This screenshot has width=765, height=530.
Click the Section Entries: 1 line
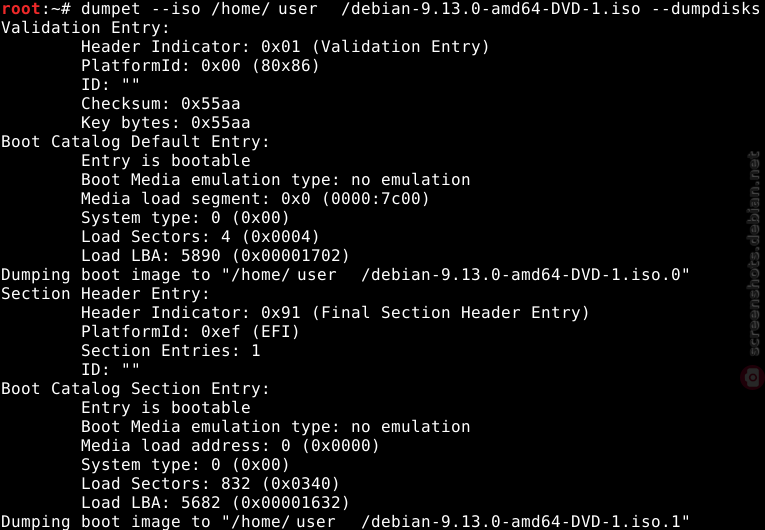(x=171, y=351)
